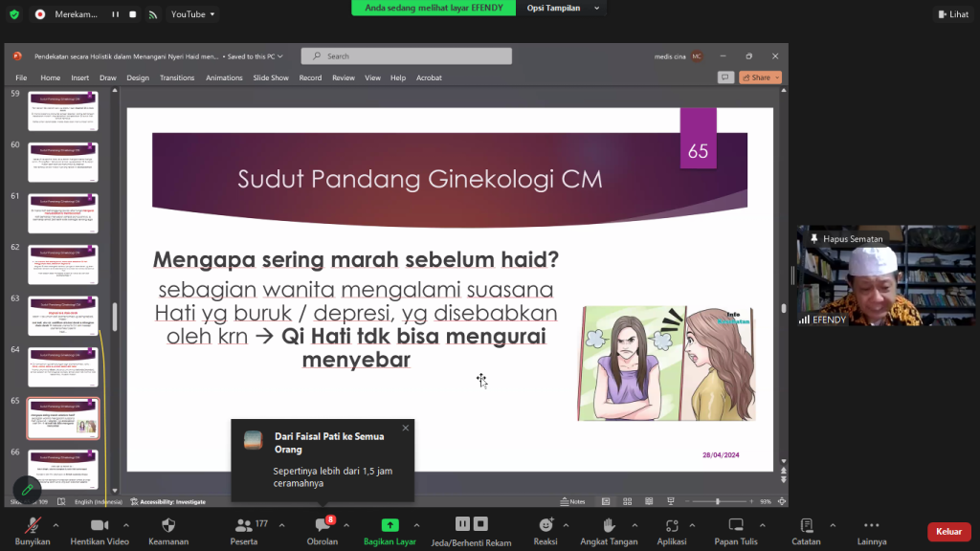Pause recording from top-left indicator
980x551 pixels.
point(116,13)
